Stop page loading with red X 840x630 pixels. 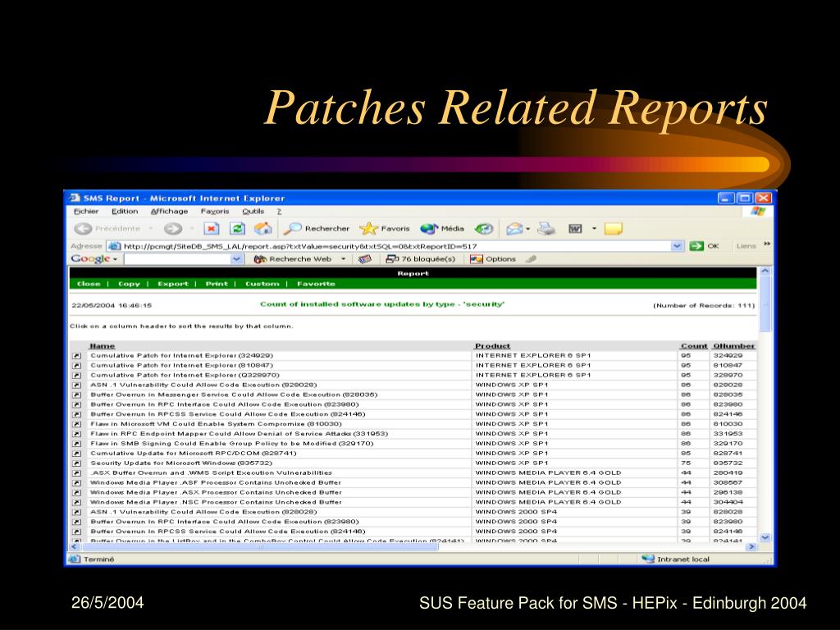pos(212,229)
